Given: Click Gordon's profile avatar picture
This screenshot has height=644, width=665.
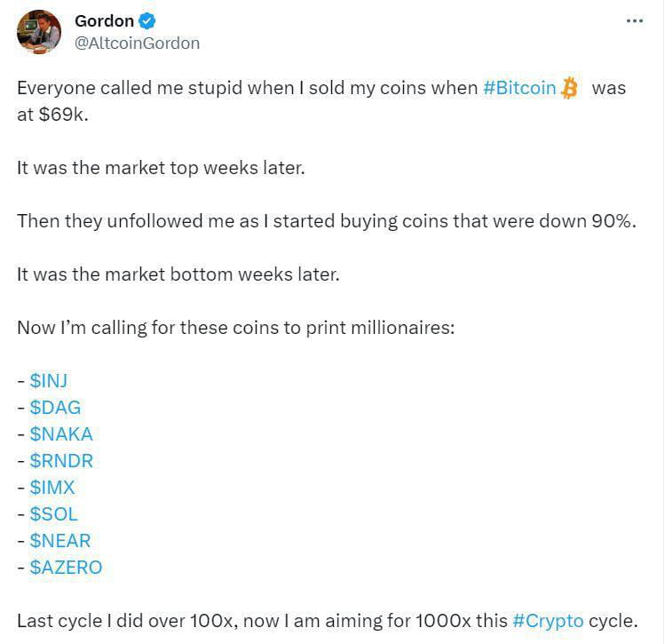Looking at the screenshot, I should tap(39, 32).
